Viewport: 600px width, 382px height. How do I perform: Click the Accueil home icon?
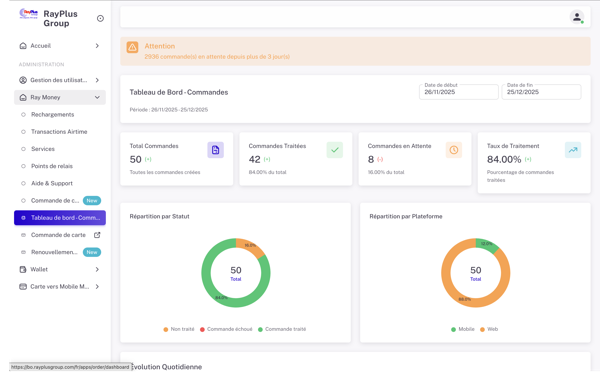pyautogui.click(x=23, y=46)
